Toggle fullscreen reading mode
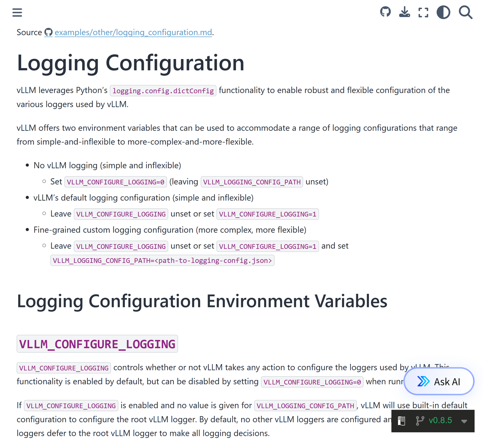483x448 pixels. click(x=423, y=12)
